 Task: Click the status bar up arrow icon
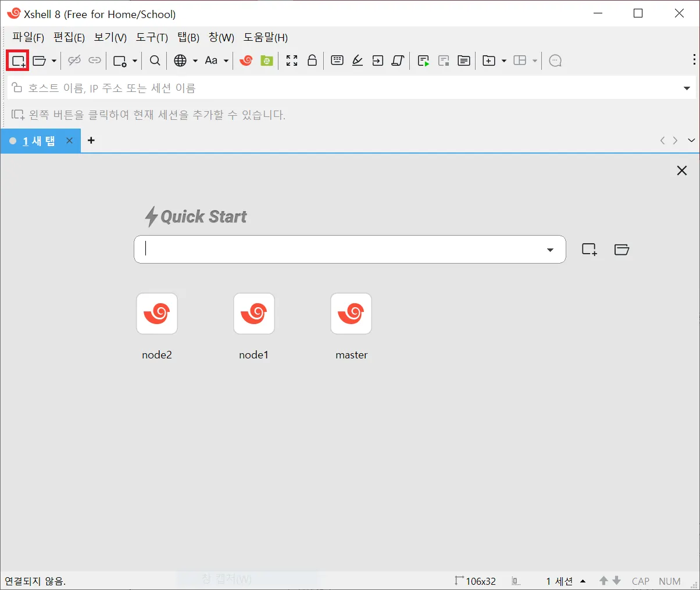point(603,581)
